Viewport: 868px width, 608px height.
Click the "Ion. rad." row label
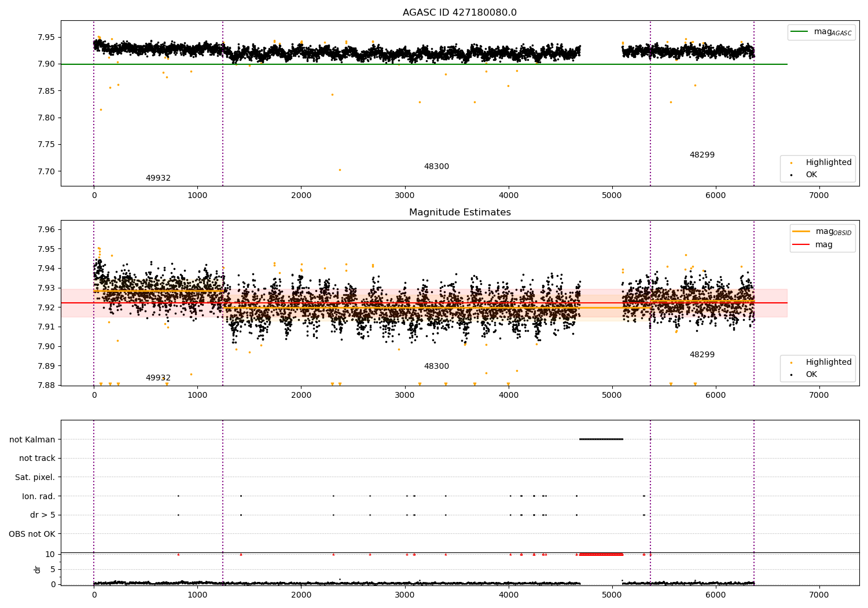39,496
